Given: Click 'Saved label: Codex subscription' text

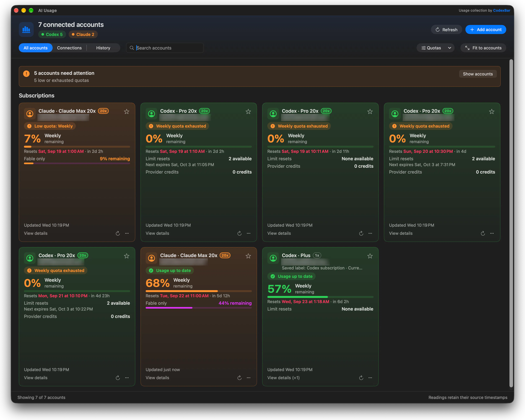Looking at the screenshot, I should (x=322, y=268).
